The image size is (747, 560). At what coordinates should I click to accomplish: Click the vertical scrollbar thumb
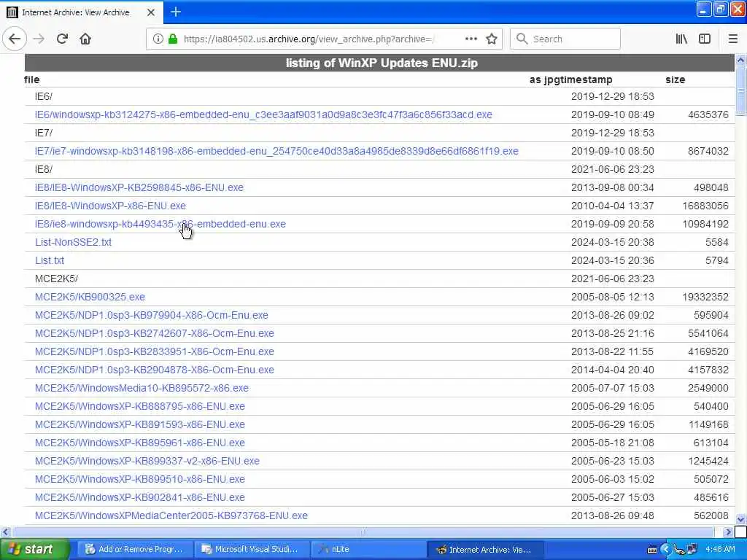[741, 90]
